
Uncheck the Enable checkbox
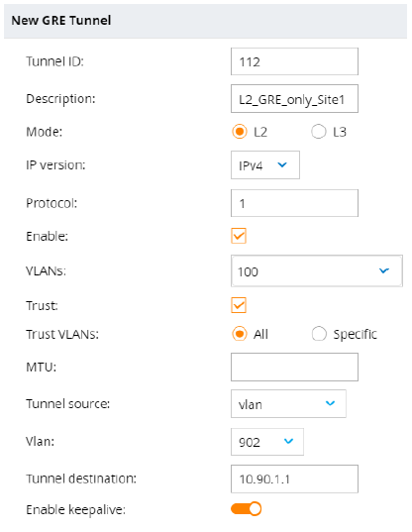[239, 236]
